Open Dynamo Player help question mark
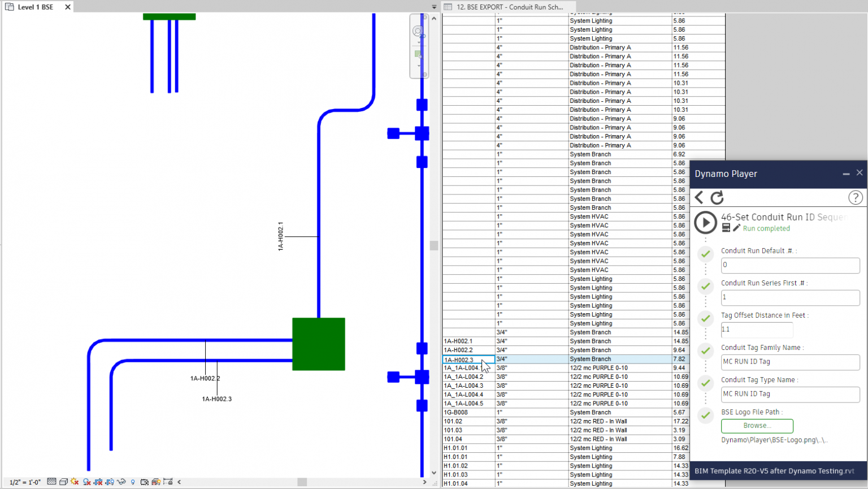Viewport: 868px width, 489px height. [x=855, y=198]
